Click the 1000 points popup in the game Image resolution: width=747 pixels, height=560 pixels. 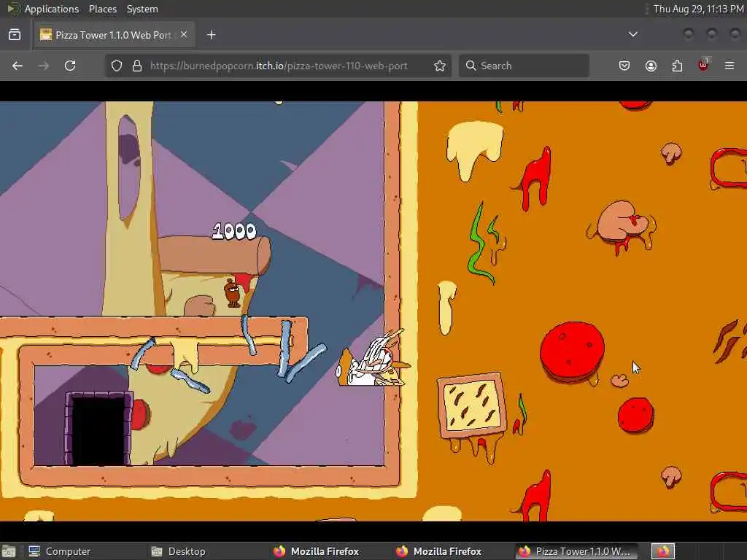[234, 231]
